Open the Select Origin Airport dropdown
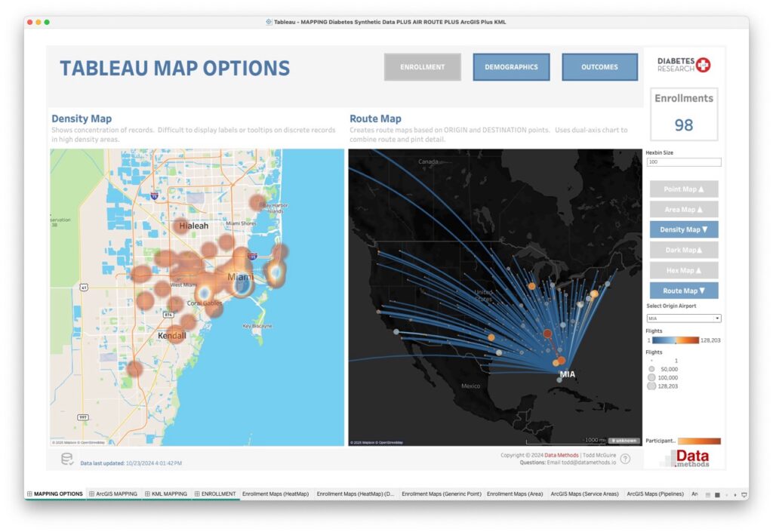The height and width of the screenshot is (532, 773). pos(683,318)
